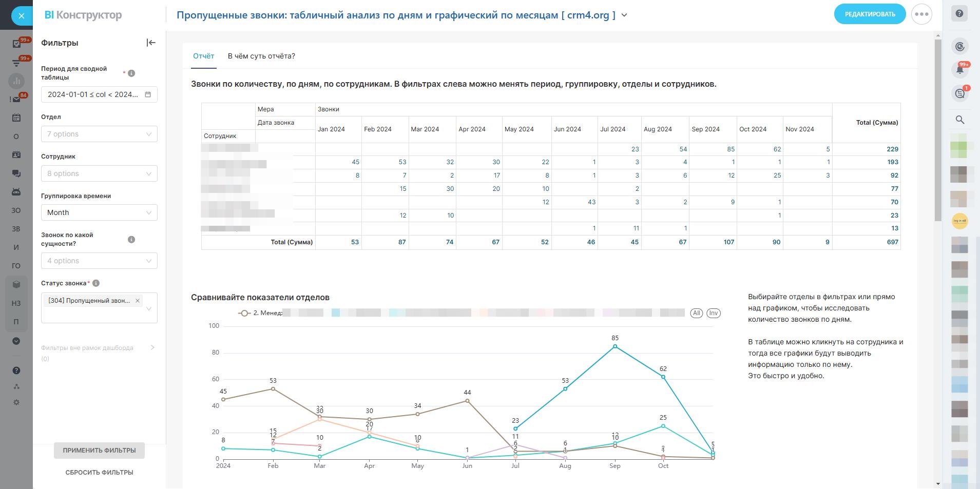Click the info icon next to Статус звонка
The image size is (980, 489).
pyautogui.click(x=96, y=283)
